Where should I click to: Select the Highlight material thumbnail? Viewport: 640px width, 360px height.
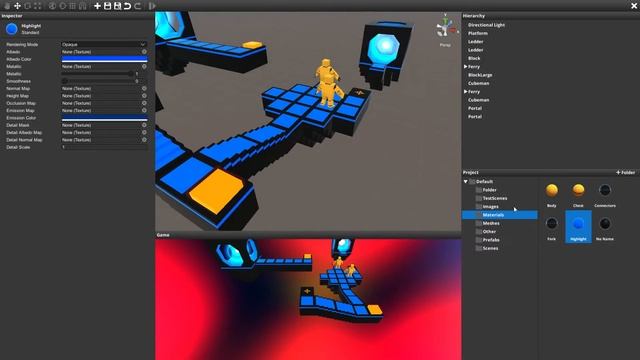[x=578, y=227]
